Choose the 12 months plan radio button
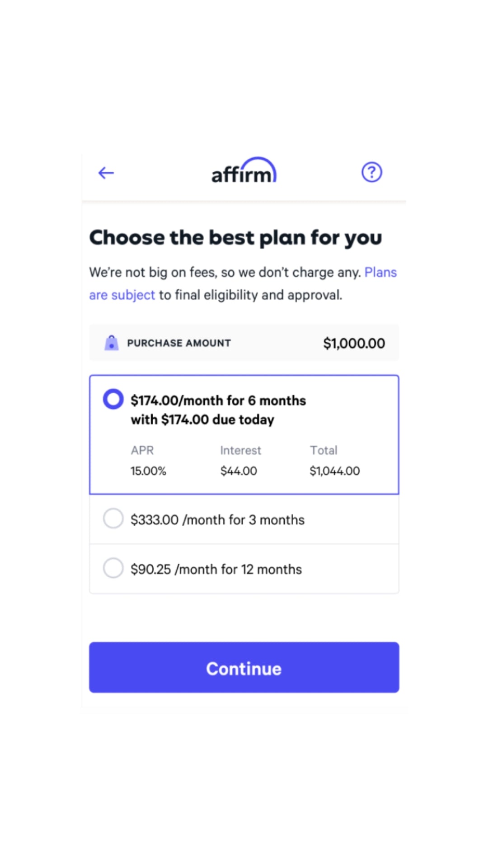488x868 pixels. click(113, 568)
